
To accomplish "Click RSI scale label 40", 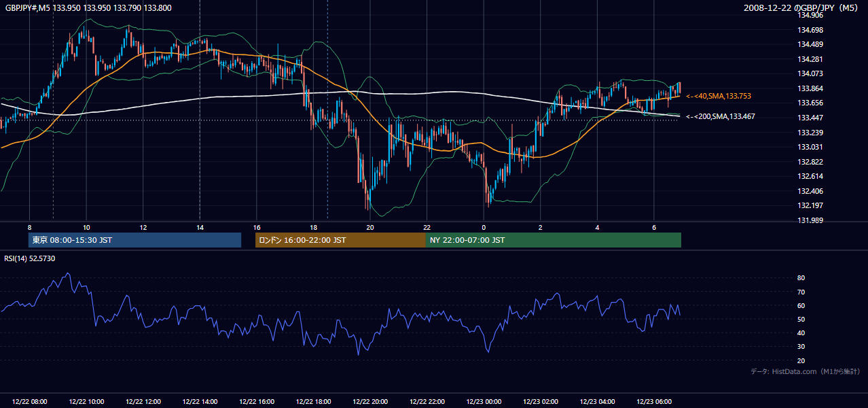I will pyautogui.click(x=801, y=333).
